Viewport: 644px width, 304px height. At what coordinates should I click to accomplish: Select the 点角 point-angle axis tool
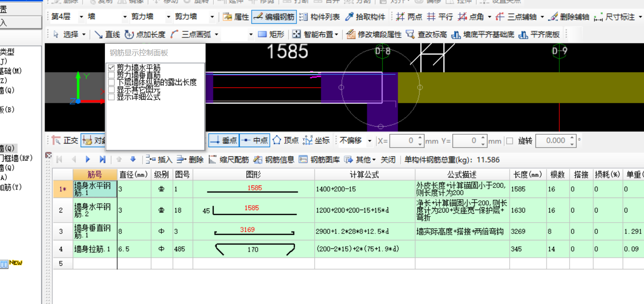(471, 17)
